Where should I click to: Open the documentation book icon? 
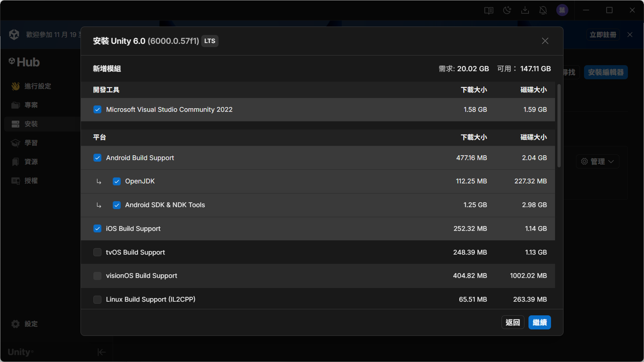(x=489, y=10)
